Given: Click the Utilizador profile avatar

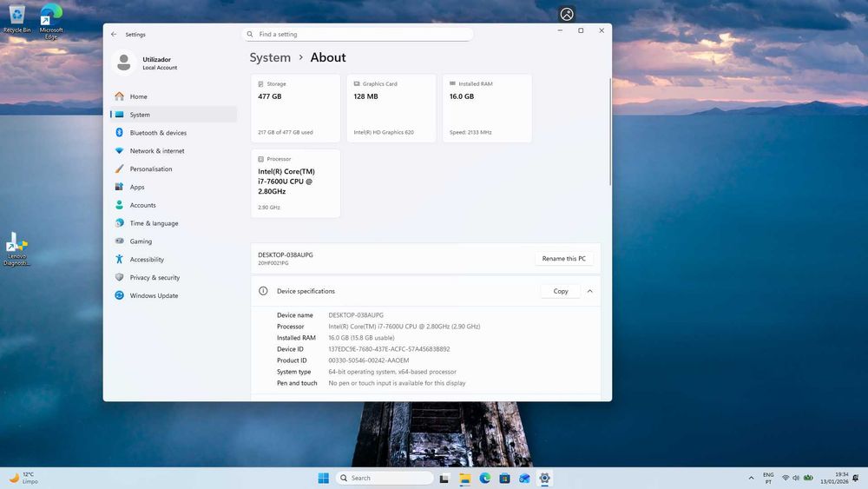Looking at the screenshot, I should click(124, 63).
